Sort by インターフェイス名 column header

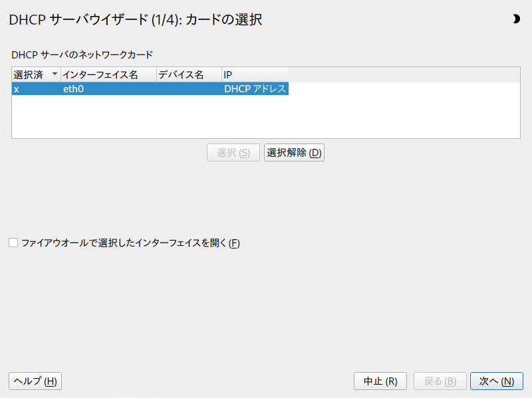click(x=108, y=74)
